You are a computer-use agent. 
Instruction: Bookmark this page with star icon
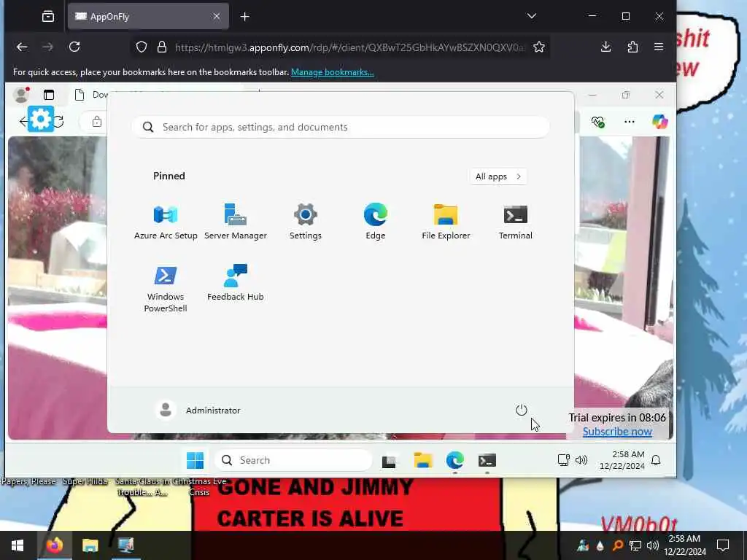539,47
